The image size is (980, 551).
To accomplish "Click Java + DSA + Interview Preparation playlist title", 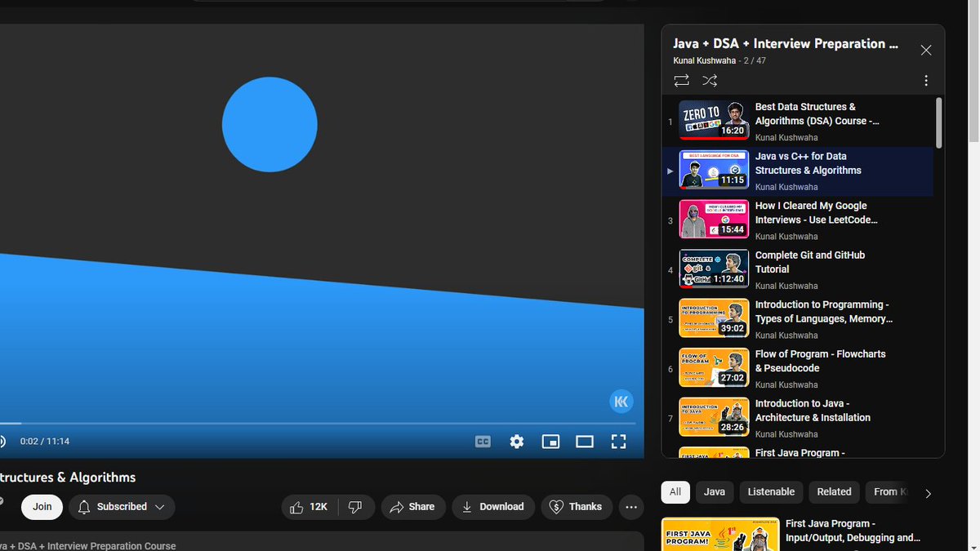I will [785, 44].
